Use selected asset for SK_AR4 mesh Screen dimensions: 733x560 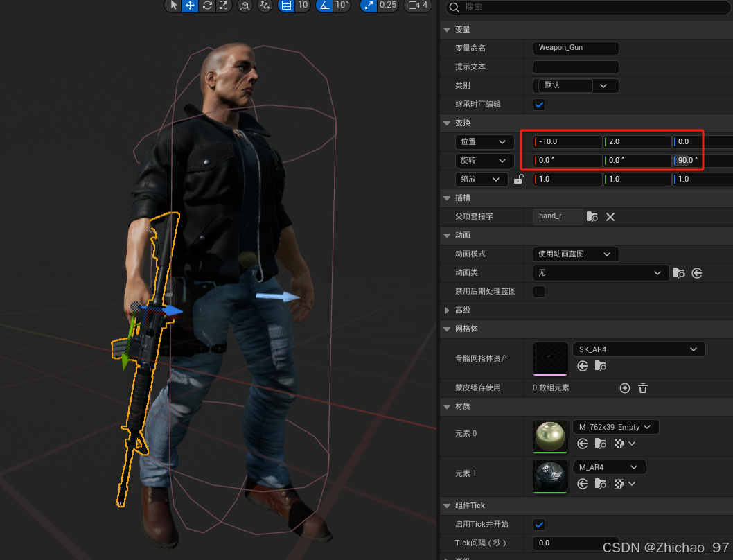(583, 366)
